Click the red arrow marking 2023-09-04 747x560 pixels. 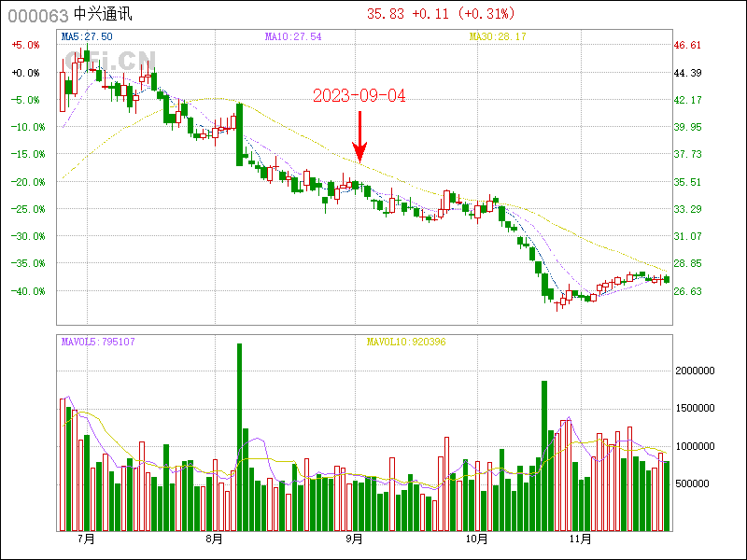[x=359, y=136]
